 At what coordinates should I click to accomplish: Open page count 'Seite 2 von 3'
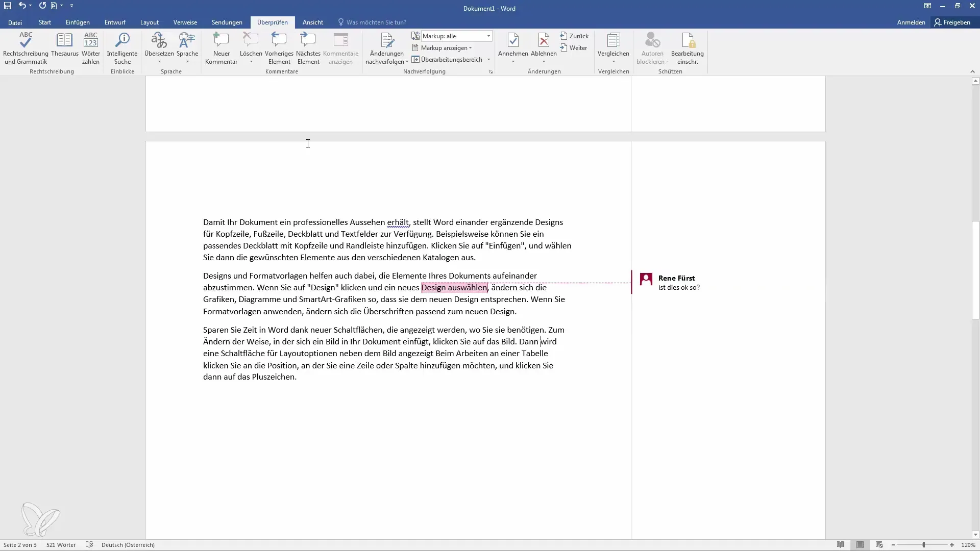(20, 545)
